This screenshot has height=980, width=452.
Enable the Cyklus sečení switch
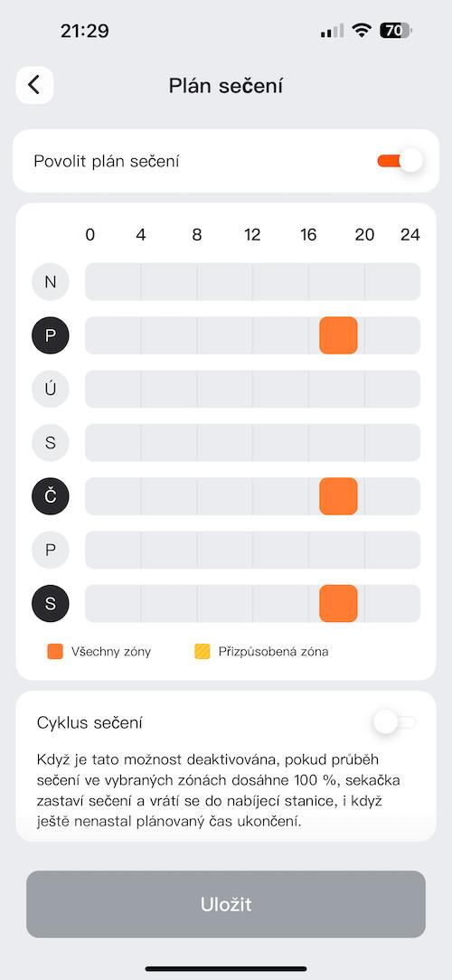click(x=394, y=722)
